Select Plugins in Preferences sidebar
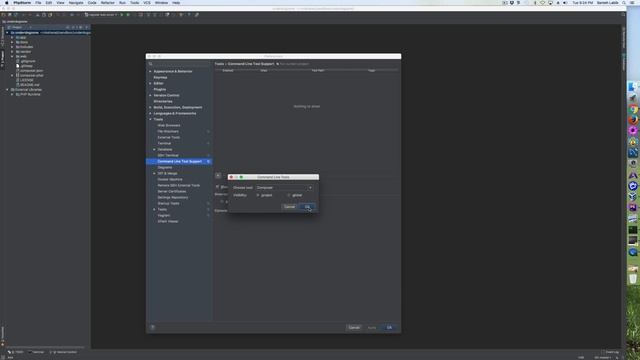The width and height of the screenshot is (640, 360). [160, 89]
